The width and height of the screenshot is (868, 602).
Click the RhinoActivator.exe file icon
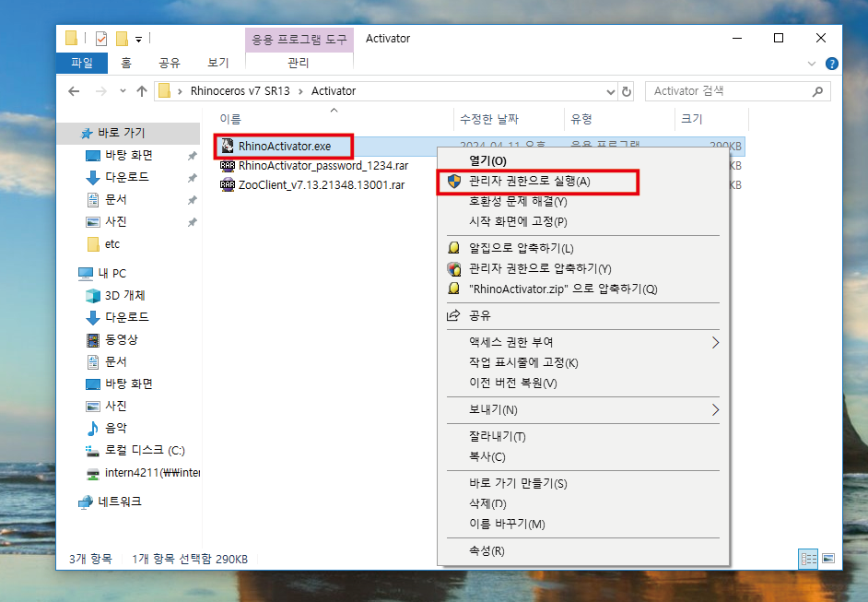tap(228, 147)
